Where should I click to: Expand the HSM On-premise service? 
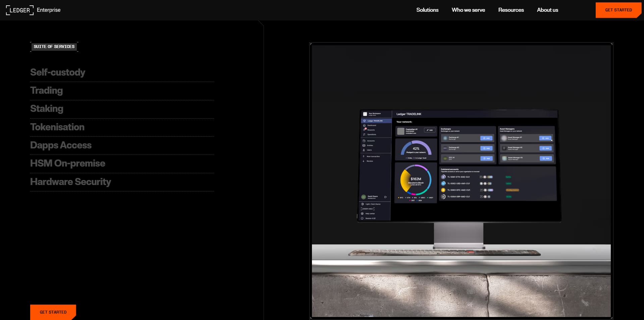[x=122, y=164]
